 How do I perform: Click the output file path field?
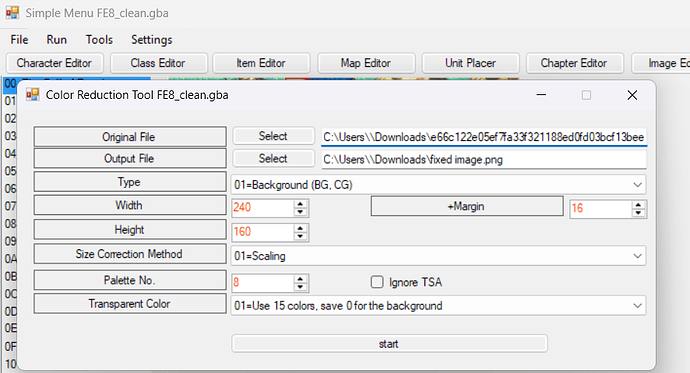point(484,160)
